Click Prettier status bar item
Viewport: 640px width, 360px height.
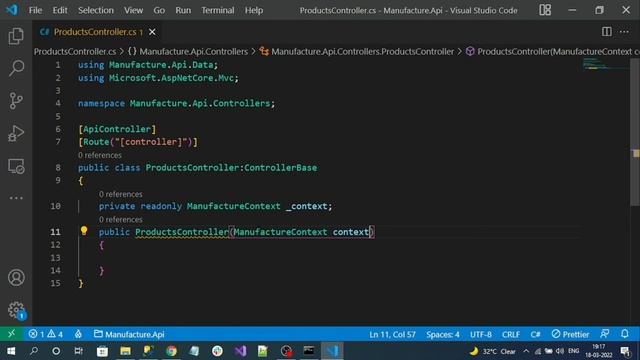570,334
